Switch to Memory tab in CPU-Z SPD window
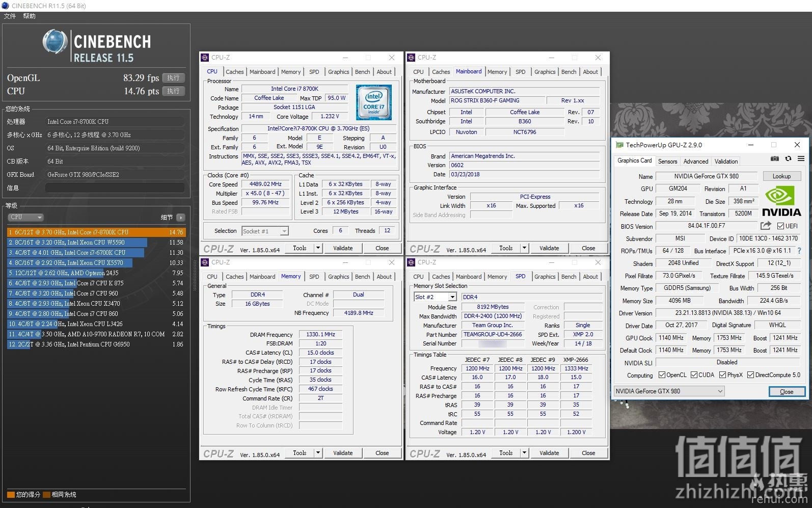This screenshot has width=812, height=508. [497, 277]
